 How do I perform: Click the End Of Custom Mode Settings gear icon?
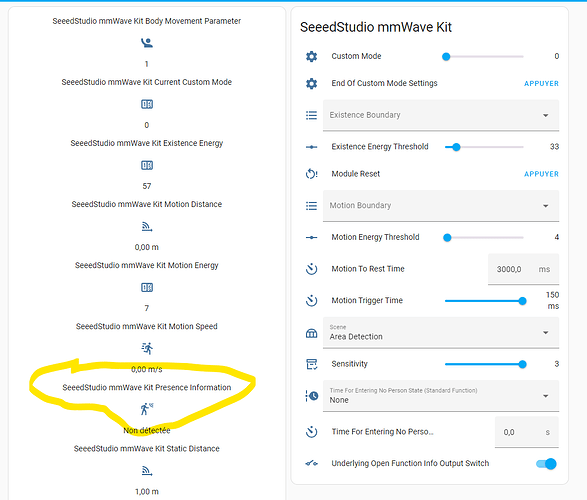tap(311, 83)
